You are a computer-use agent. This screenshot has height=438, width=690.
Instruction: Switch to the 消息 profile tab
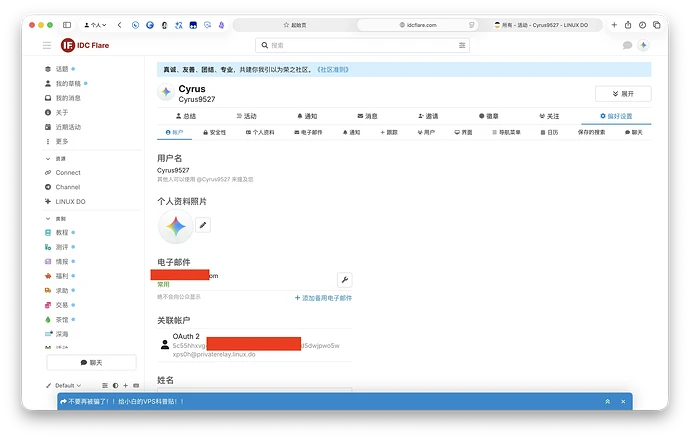(367, 116)
